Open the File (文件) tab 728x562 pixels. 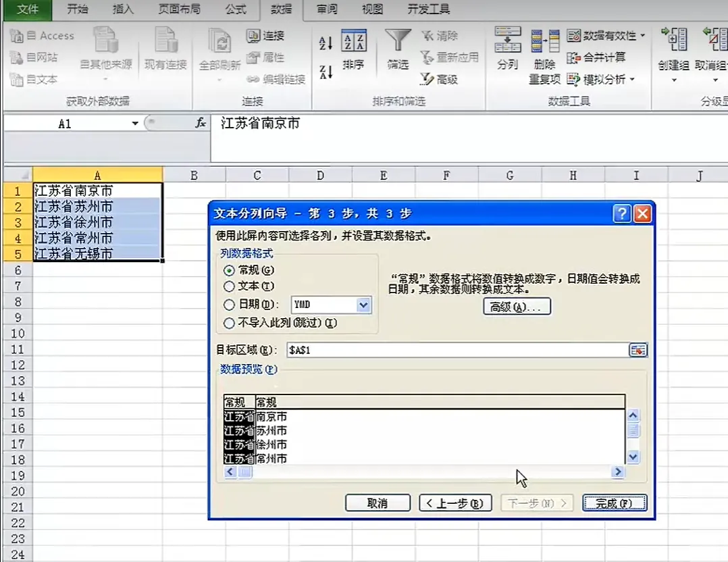(28, 9)
